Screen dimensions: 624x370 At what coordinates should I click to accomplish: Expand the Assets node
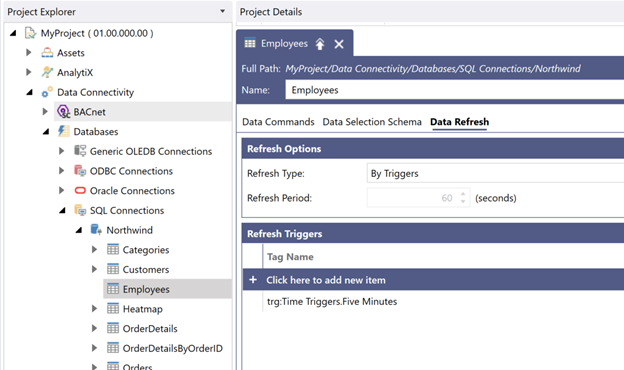click(x=29, y=53)
